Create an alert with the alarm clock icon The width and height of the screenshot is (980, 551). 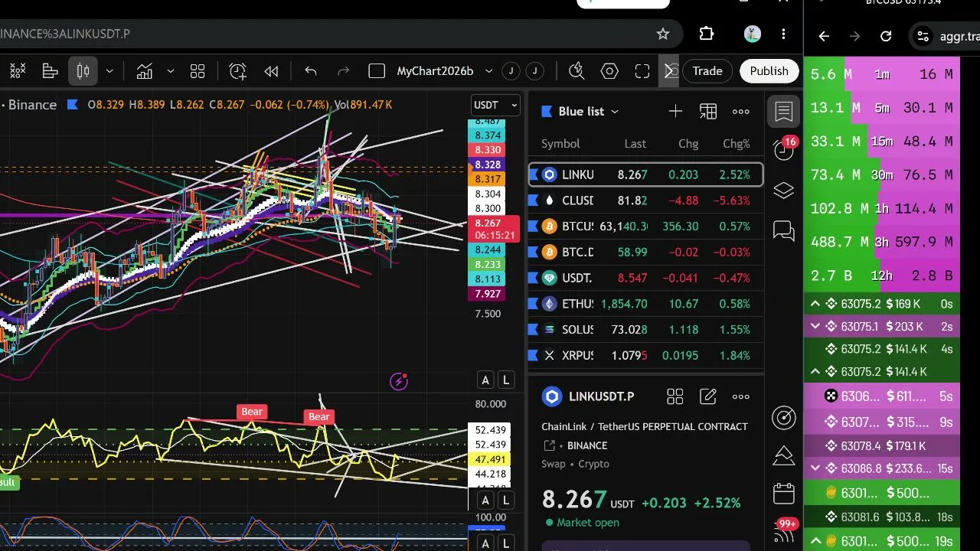coord(237,71)
